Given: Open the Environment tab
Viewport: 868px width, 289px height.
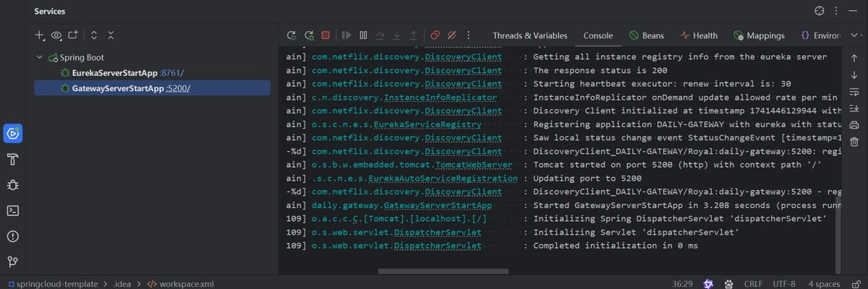Looking at the screenshot, I should [x=821, y=35].
